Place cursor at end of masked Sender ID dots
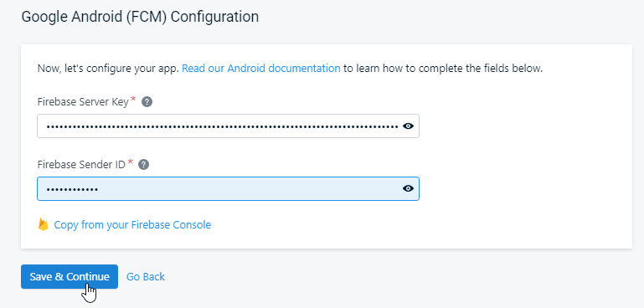Screen dimensions: 644x308 98,189
